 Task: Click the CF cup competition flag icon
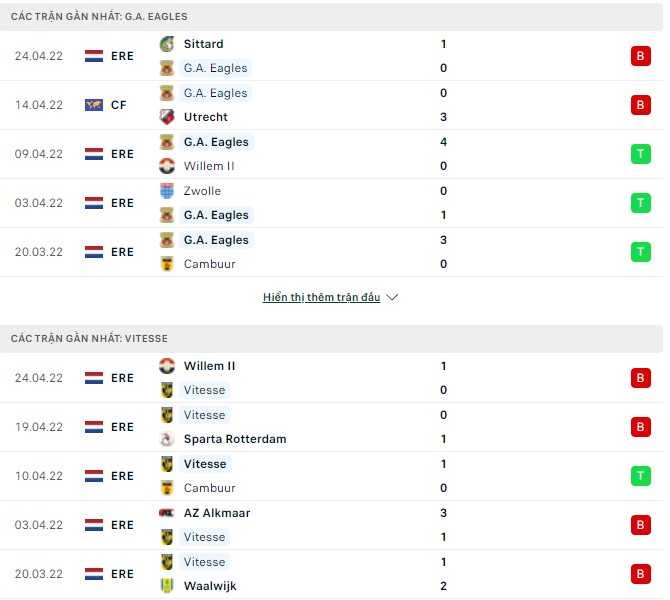94,105
